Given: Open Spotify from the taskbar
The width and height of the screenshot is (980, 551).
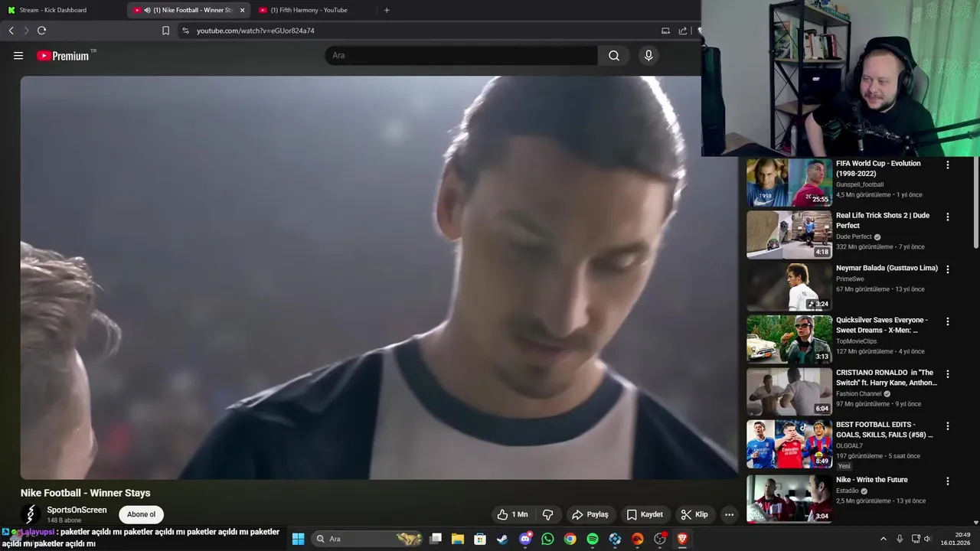Looking at the screenshot, I should click(x=593, y=539).
